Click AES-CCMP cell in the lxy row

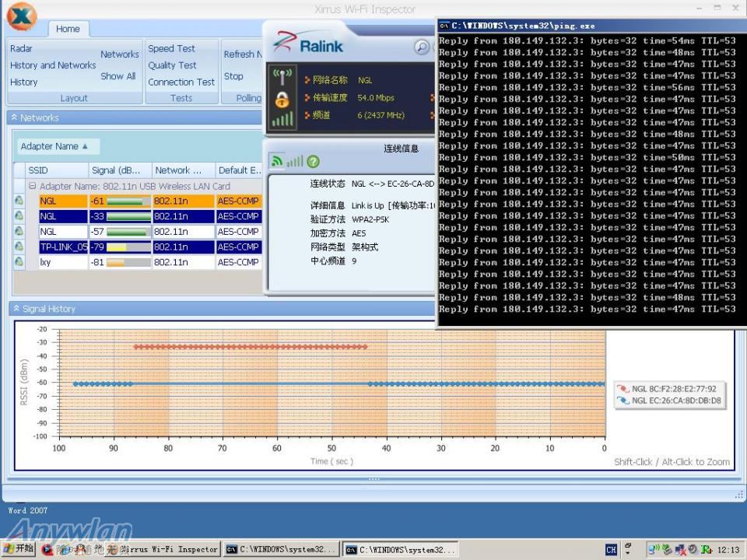(239, 262)
